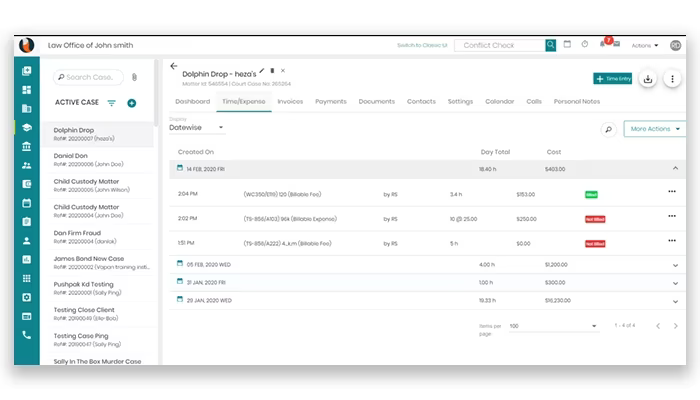Switch to the Invoices tab
Screen dimensions: 700x400
(290, 102)
